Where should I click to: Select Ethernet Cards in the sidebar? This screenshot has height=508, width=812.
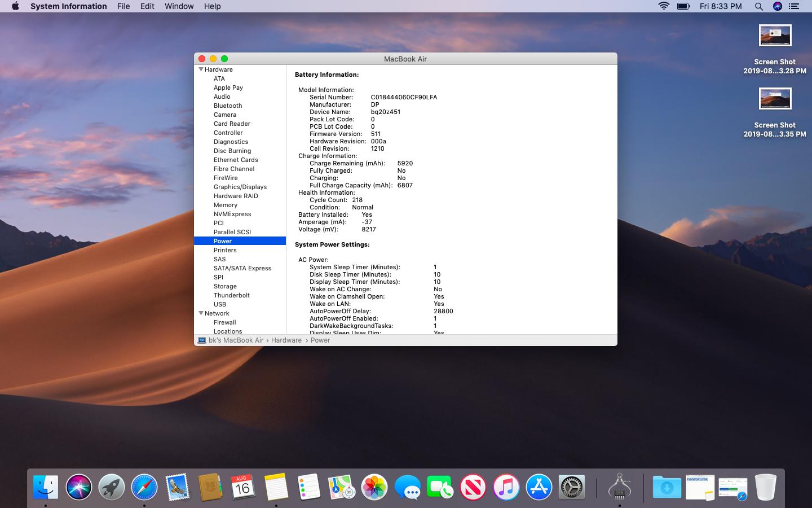[x=236, y=160]
